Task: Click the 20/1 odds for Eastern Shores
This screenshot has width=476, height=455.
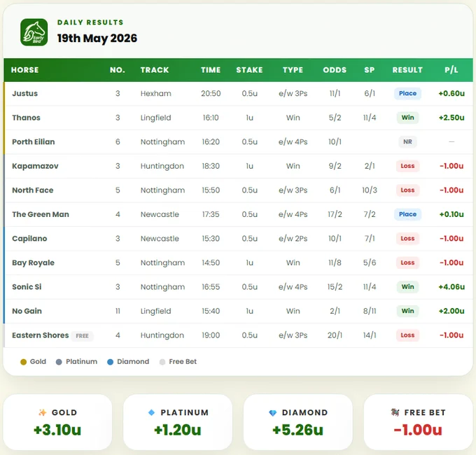Action: click(x=335, y=335)
